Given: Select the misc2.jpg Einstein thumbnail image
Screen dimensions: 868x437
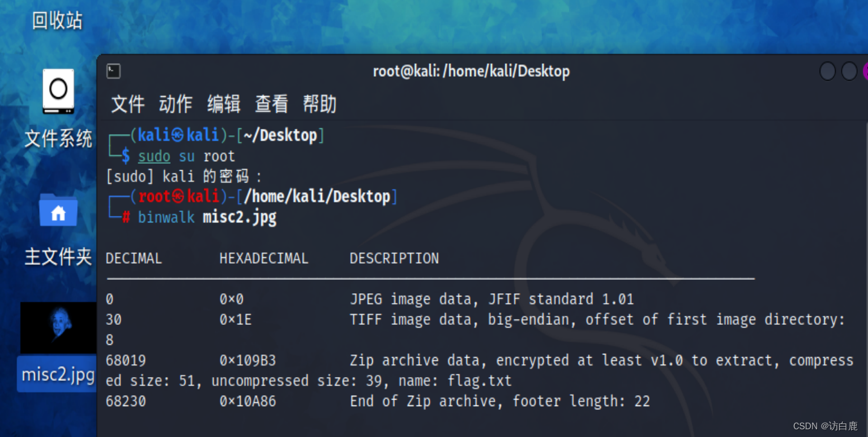Looking at the screenshot, I should click(57, 327).
